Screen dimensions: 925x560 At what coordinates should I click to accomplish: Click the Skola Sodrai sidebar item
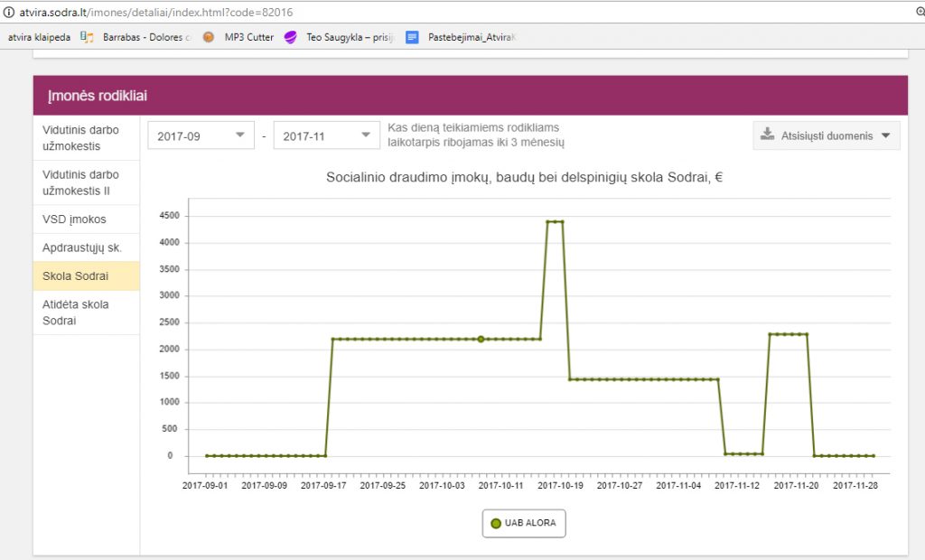tap(76, 275)
